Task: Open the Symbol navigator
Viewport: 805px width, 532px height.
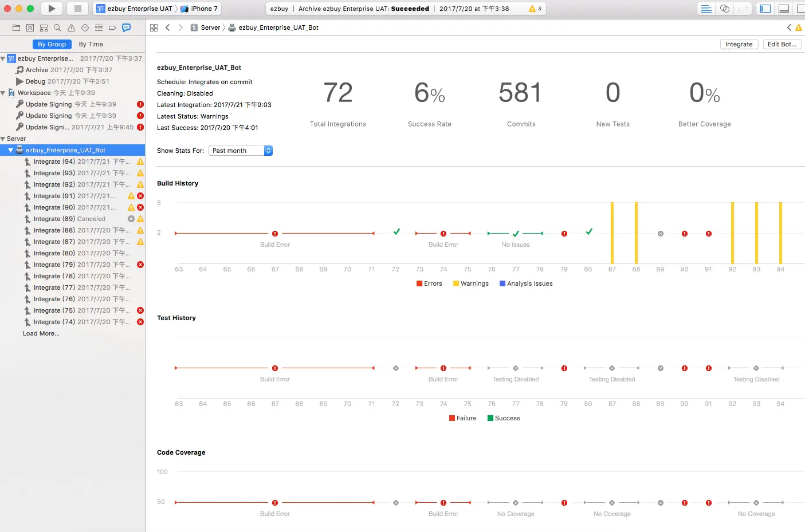Action: 44,27
